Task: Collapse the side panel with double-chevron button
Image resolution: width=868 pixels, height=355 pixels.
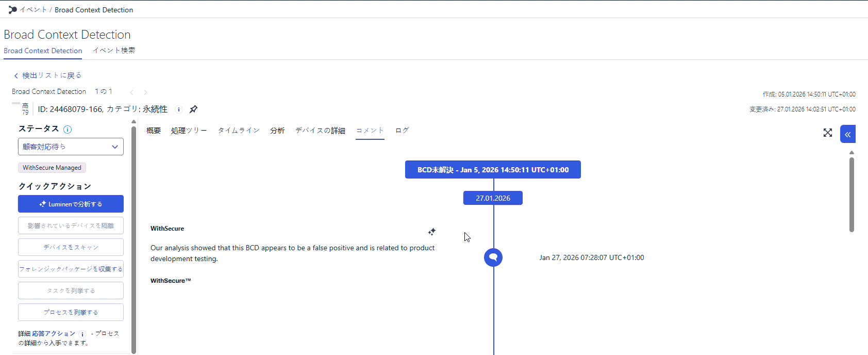Action: coord(848,134)
